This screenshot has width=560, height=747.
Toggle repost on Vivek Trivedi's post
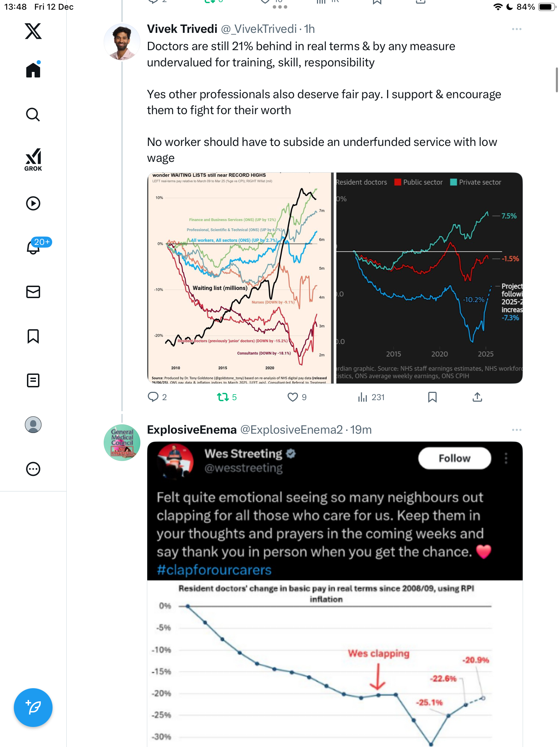pos(223,397)
